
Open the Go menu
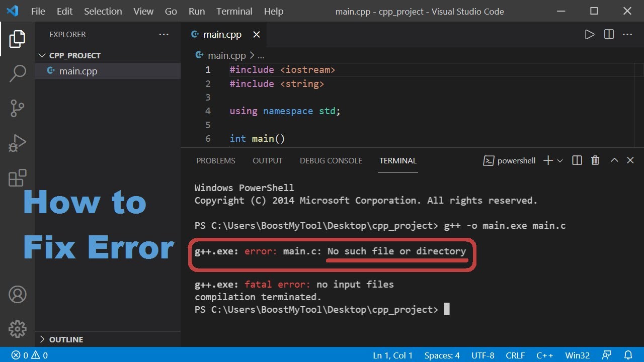[x=171, y=11]
